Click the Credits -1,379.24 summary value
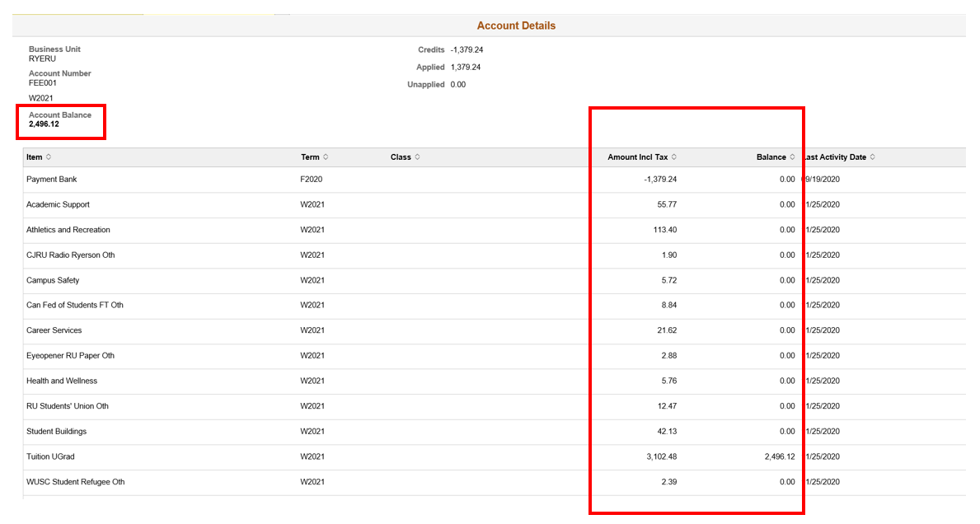980x524 pixels. pyautogui.click(x=467, y=50)
